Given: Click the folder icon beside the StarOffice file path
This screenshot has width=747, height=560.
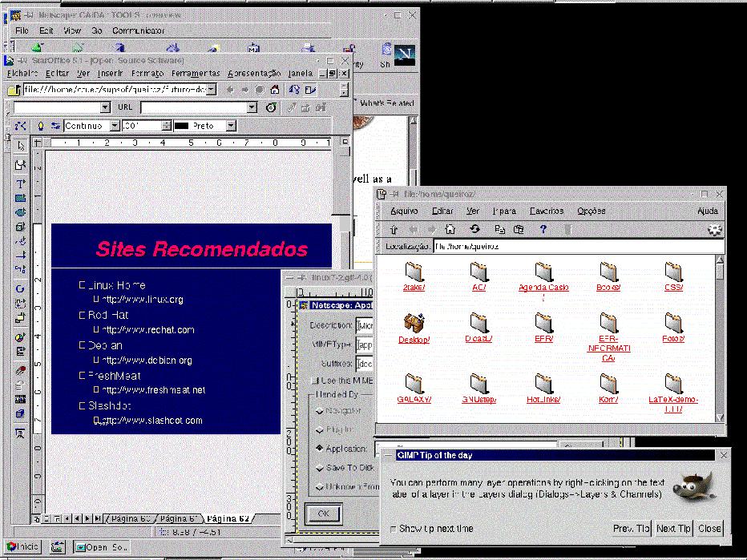Looking at the screenshot, I should coord(14,90).
